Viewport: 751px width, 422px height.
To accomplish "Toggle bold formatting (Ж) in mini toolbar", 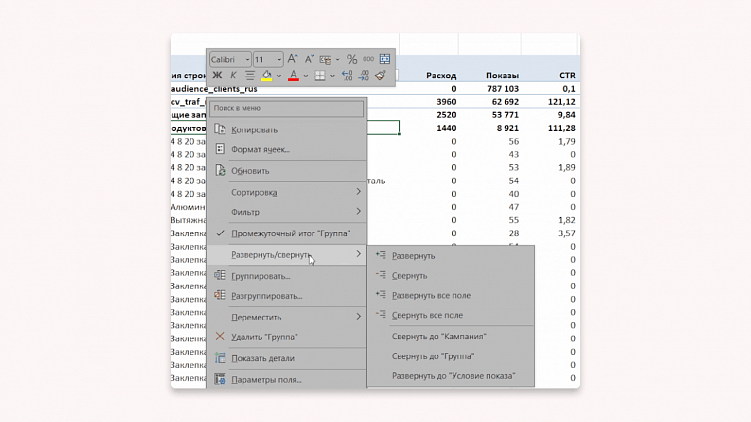I will click(218, 76).
